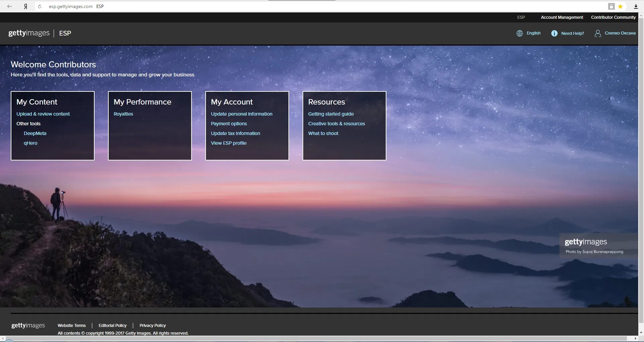Click the gettyimages logo in header
The image size is (644, 342).
tap(29, 33)
